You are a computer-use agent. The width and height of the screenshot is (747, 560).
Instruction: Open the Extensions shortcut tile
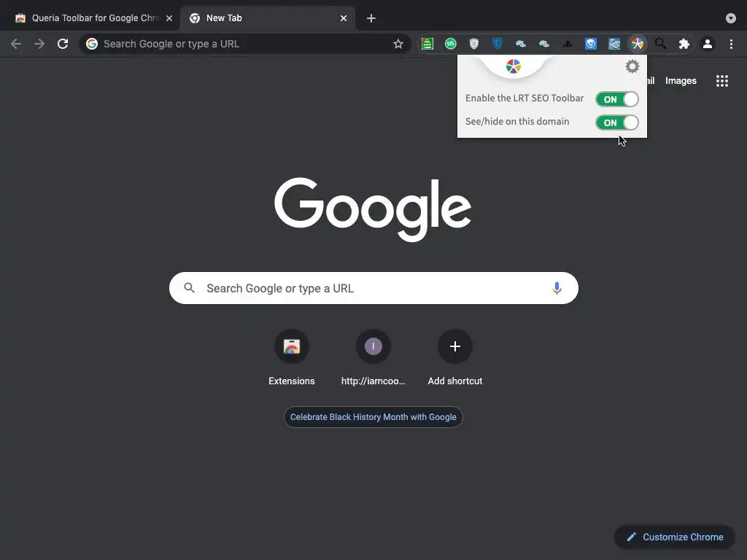[x=292, y=358]
